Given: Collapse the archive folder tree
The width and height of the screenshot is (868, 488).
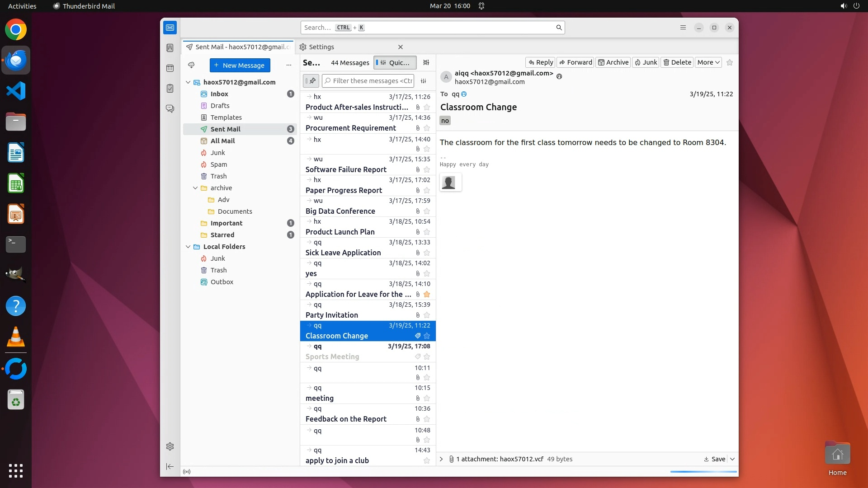Looking at the screenshot, I should point(195,188).
